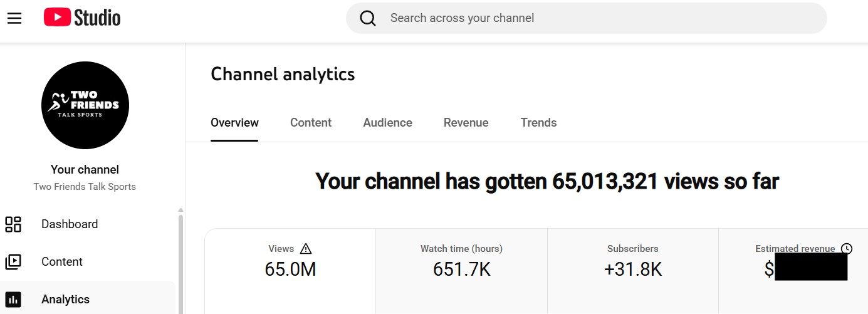Select the Views 65.0M metric card
The image size is (868, 314).
tap(290, 270)
